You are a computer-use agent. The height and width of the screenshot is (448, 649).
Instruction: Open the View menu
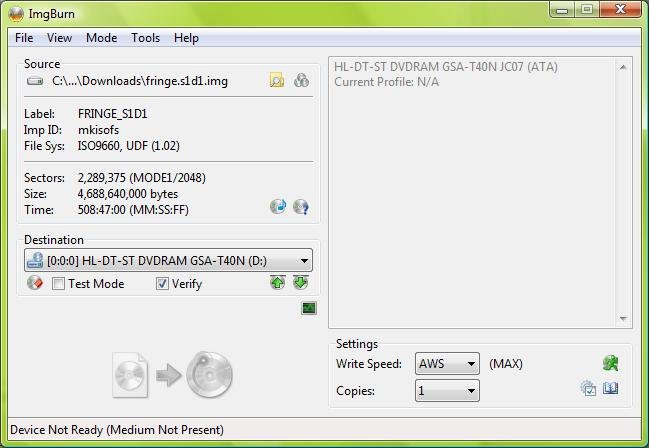point(59,38)
